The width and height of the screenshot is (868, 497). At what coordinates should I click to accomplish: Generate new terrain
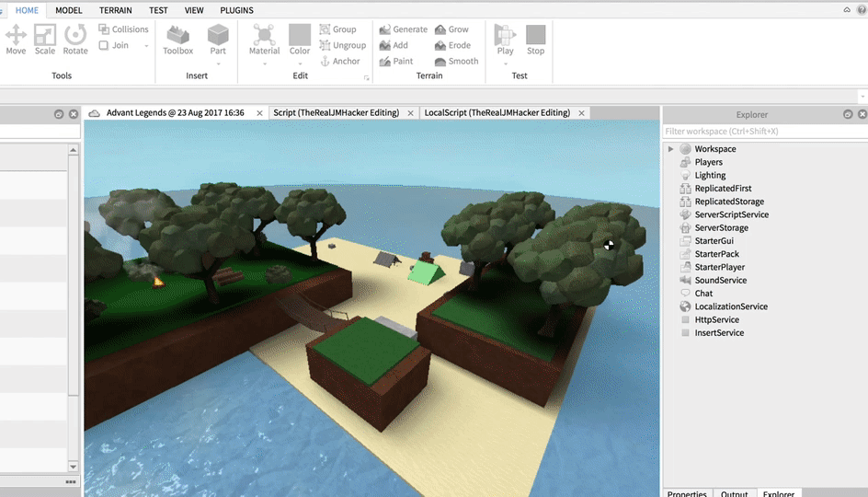(x=403, y=29)
